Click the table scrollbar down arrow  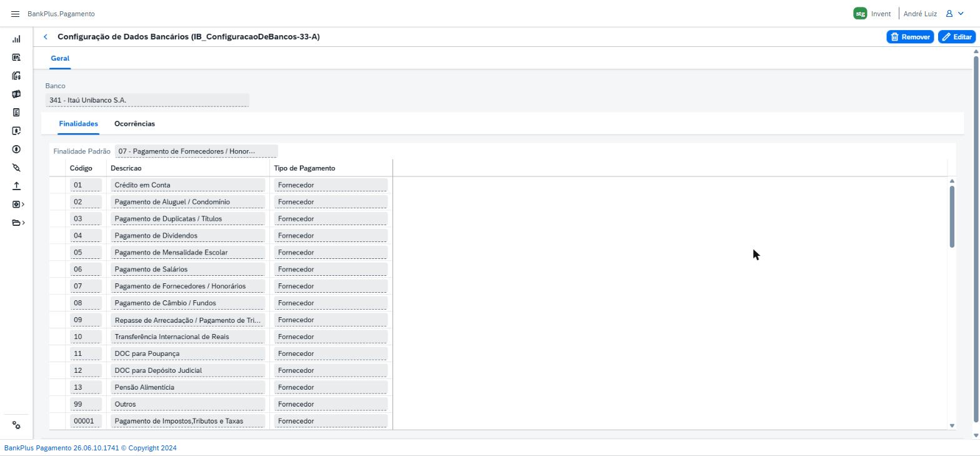click(x=952, y=425)
